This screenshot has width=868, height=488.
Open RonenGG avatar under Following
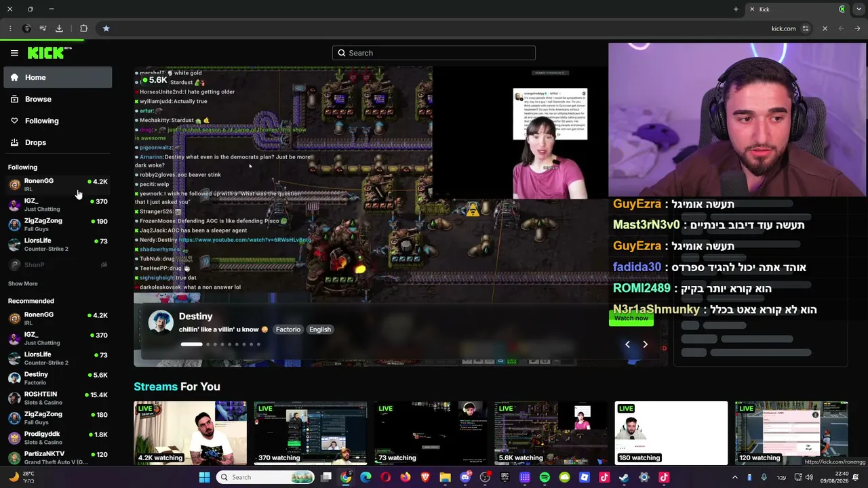(14, 184)
